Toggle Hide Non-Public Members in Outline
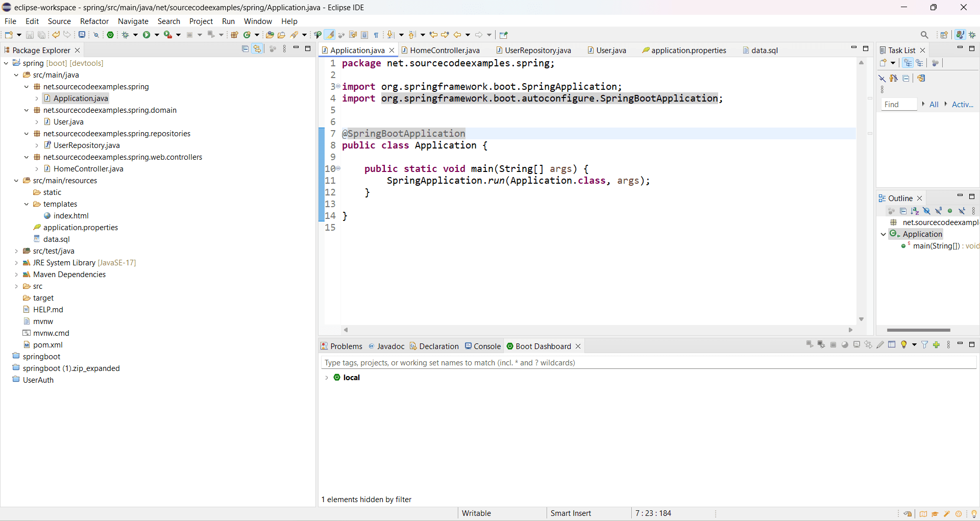This screenshot has height=521, width=980. pos(950,211)
